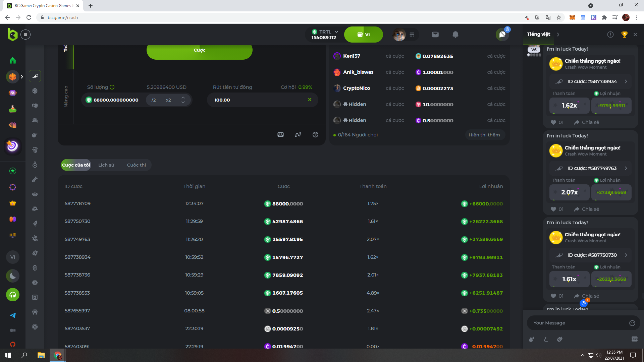Open the spiral lottery sidebar icon
This screenshot has height=362, width=644.
pos(13,146)
